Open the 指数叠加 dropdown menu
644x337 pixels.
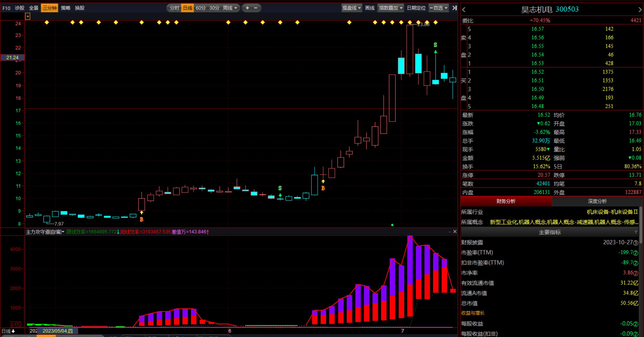coord(391,8)
